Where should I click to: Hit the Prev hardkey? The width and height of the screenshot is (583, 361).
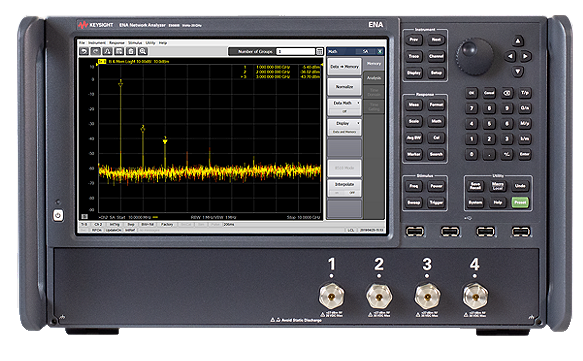[x=414, y=40]
